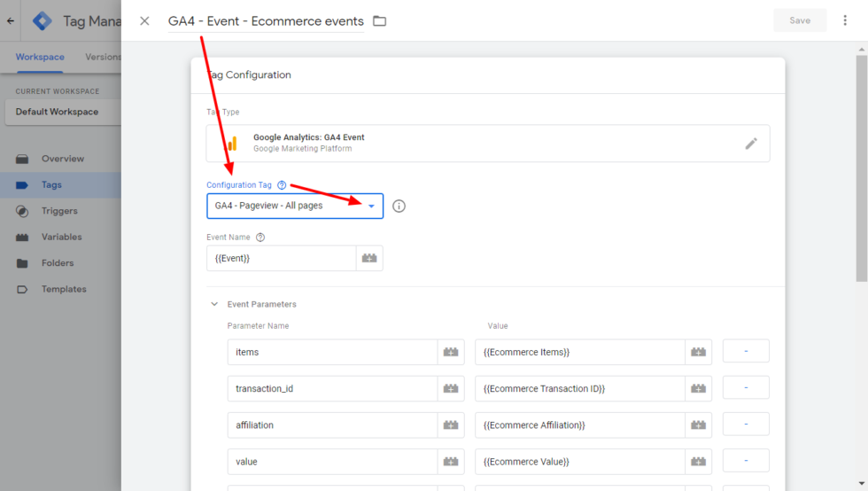Image resolution: width=868 pixels, height=491 pixels.
Task: Click the transaction_id parameter name field
Action: (x=332, y=389)
